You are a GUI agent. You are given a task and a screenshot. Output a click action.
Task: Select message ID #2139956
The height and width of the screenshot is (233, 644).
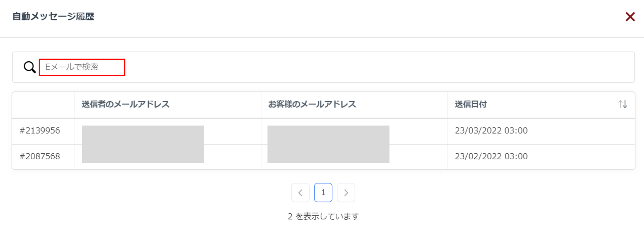(x=40, y=131)
